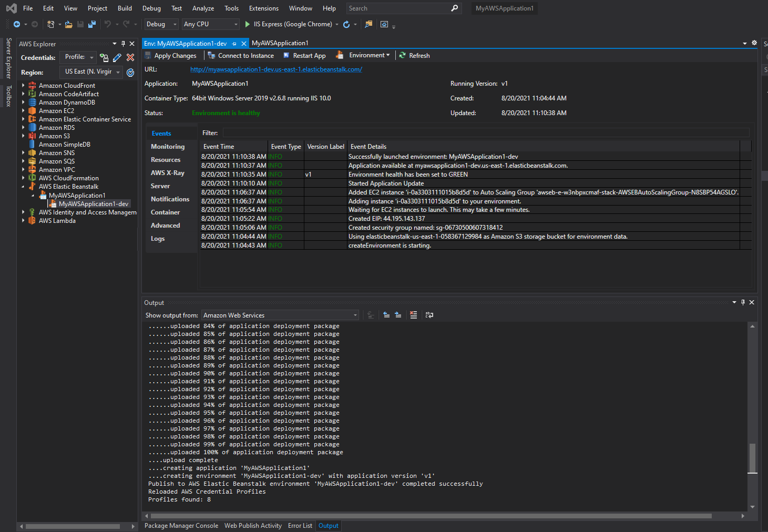Click the Find in Files icon
The width and height of the screenshot is (768, 532).
(x=368, y=24)
